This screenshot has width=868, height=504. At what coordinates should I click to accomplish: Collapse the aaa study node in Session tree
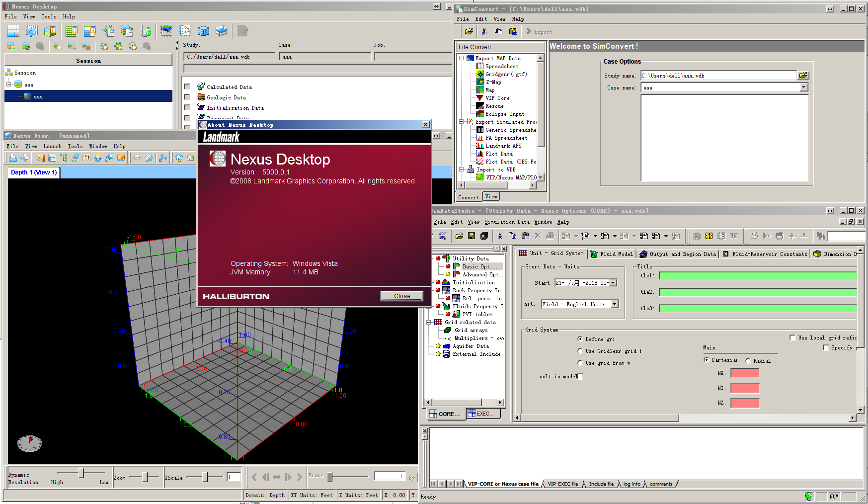[9, 84]
